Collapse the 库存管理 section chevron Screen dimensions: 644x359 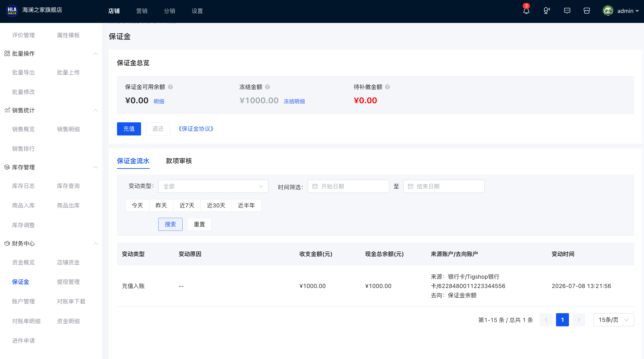coord(95,167)
